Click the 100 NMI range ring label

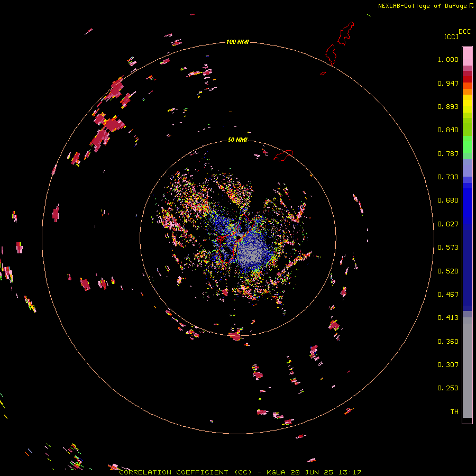(237, 42)
